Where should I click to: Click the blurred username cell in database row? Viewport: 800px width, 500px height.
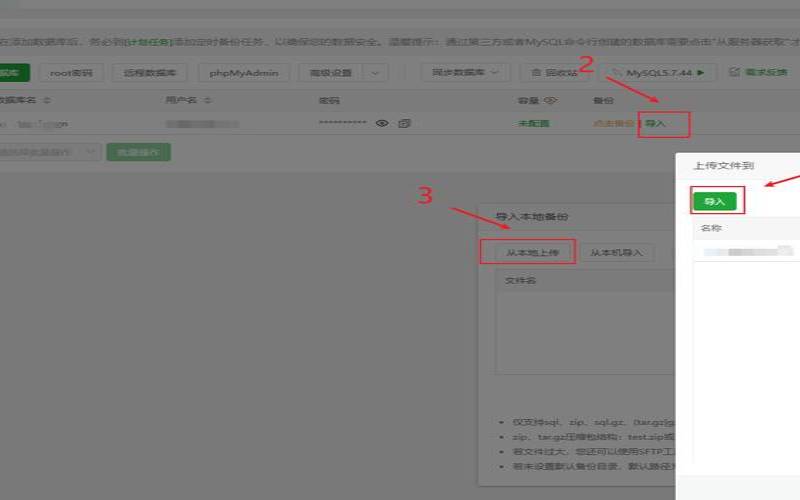(202, 123)
